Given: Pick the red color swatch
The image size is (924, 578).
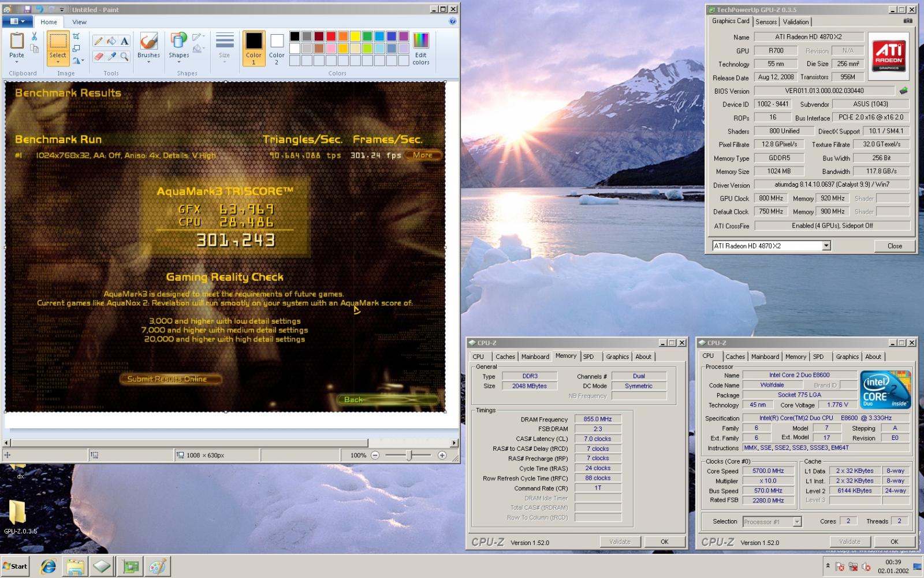Looking at the screenshot, I should (331, 36).
